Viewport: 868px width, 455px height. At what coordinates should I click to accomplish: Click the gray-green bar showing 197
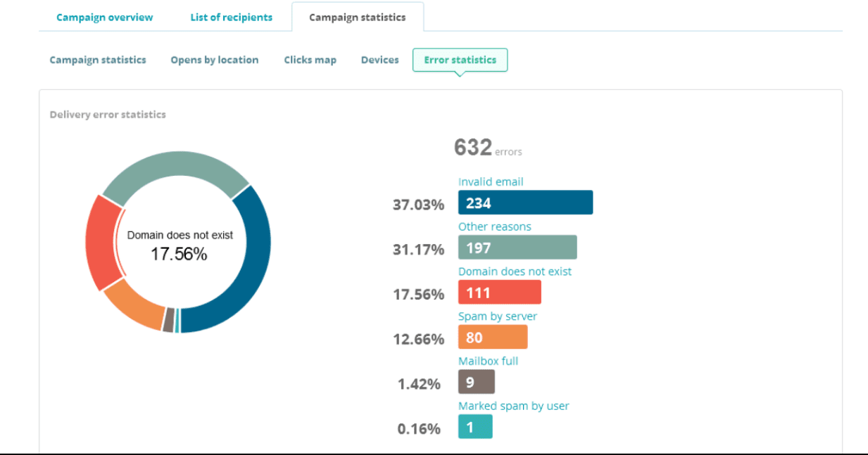pyautogui.click(x=517, y=248)
